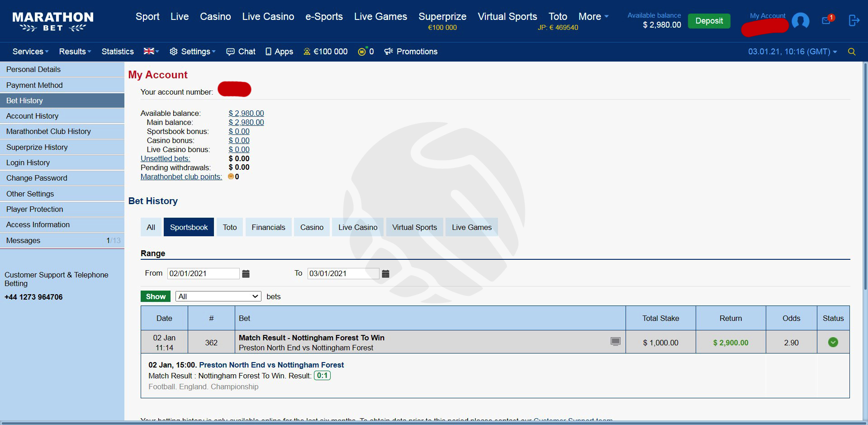The image size is (868, 425).
Task: Click the To date input field
Action: coord(343,273)
